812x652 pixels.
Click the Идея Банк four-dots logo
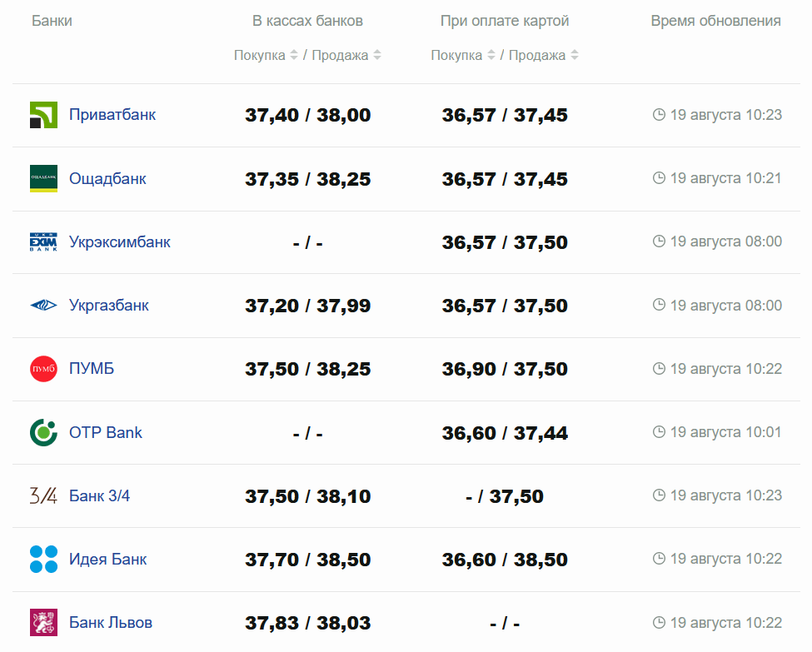pos(43,559)
